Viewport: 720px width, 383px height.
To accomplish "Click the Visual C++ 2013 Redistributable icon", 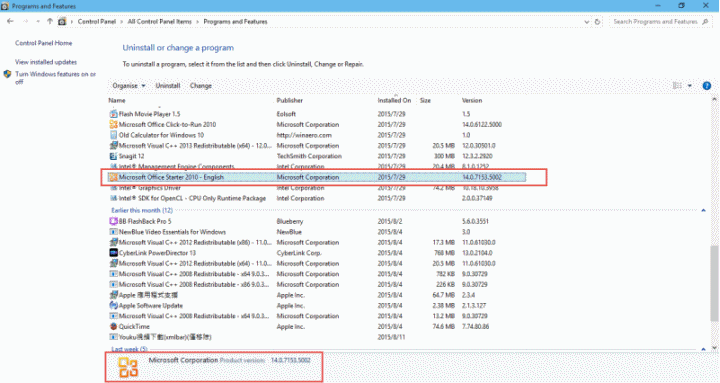I will pyautogui.click(x=113, y=146).
